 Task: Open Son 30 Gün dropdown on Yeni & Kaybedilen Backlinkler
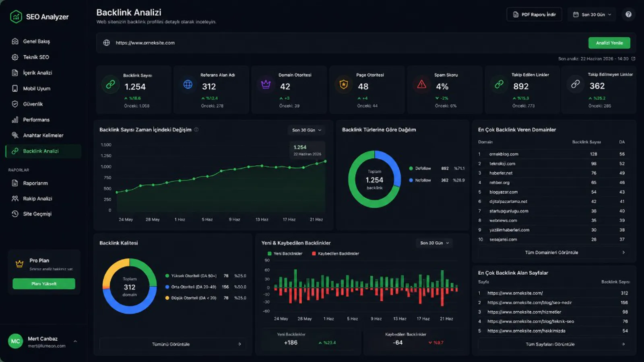pos(434,243)
